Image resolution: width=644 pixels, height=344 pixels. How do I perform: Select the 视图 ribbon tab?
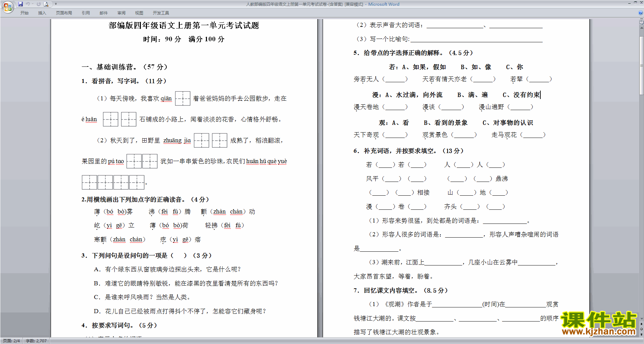click(139, 13)
